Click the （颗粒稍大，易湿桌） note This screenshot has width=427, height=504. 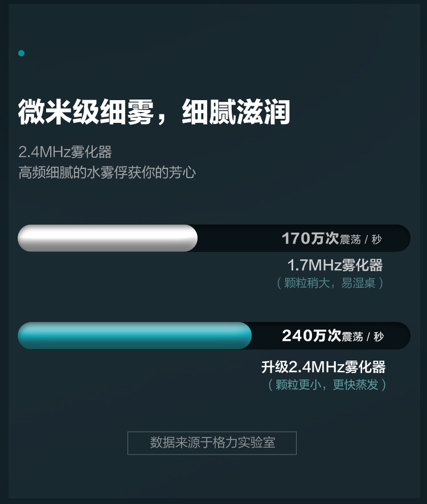coord(330,283)
